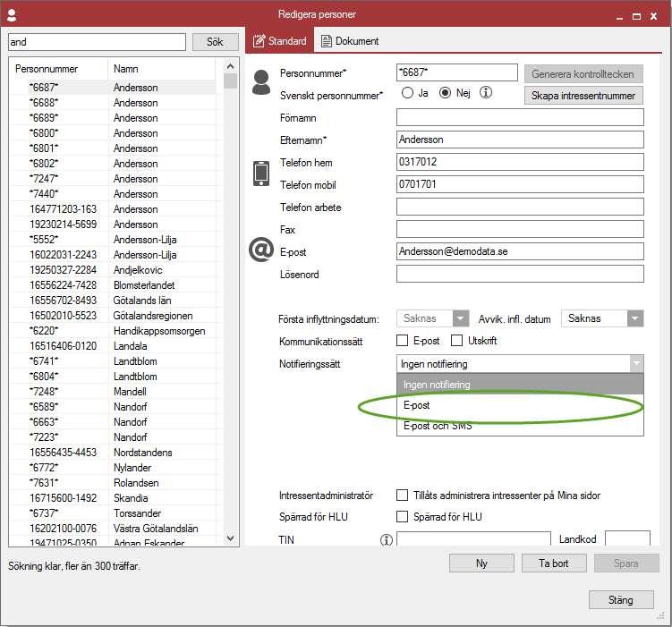This screenshot has height=627, width=672.
Task: Enable Utskrift communication checkbox
Action: coord(456,341)
